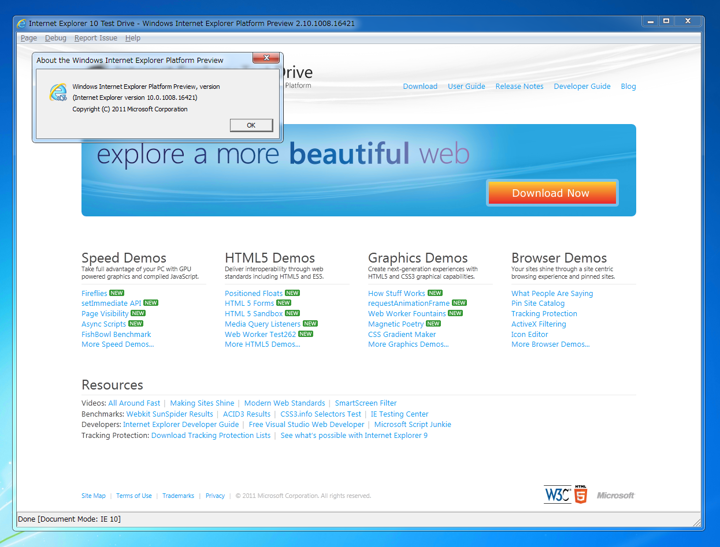Viewport: 720px width, 547px height.
Task: Open What People Are Saying link
Action: click(x=552, y=293)
